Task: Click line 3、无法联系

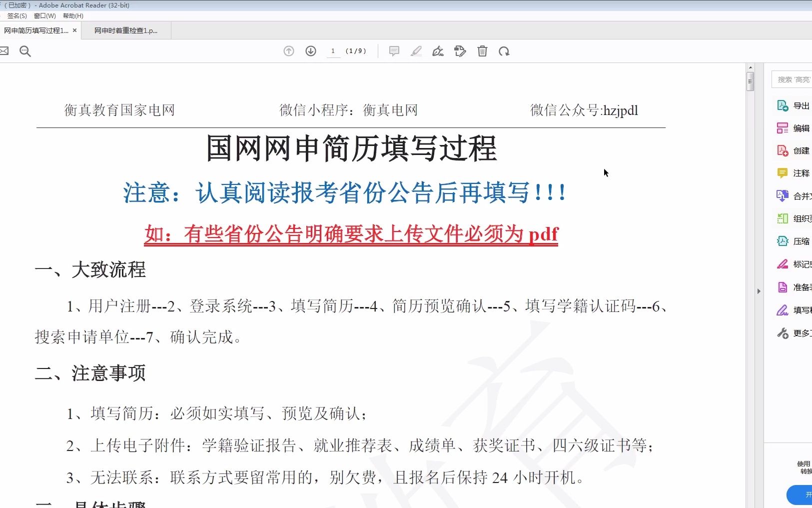Action: (x=325, y=477)
